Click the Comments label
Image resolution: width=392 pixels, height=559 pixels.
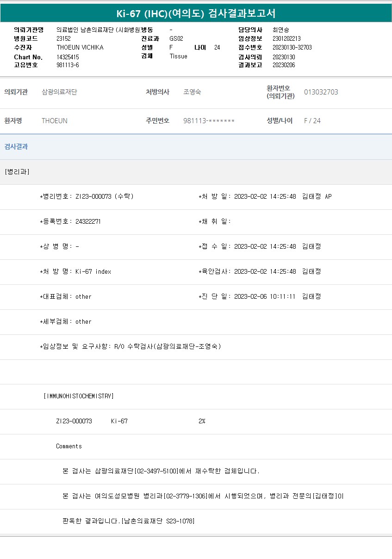point(69,446)
